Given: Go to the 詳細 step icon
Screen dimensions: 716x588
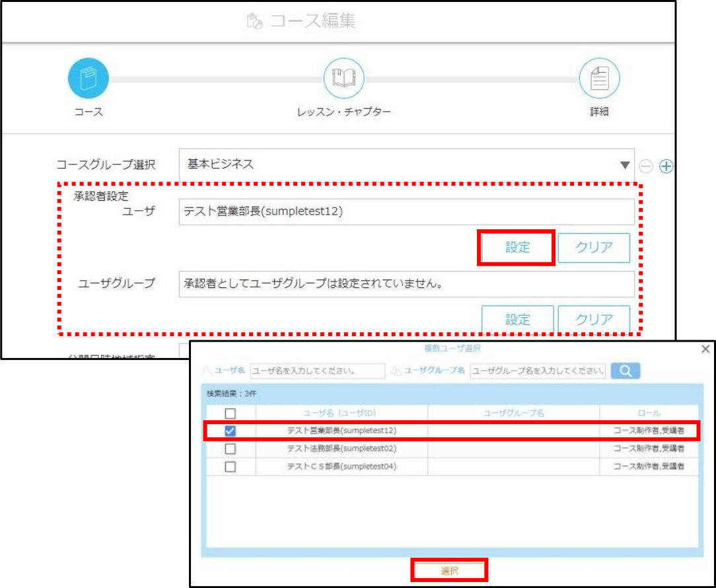Looking at the screenshot, I should click(599, 78).
